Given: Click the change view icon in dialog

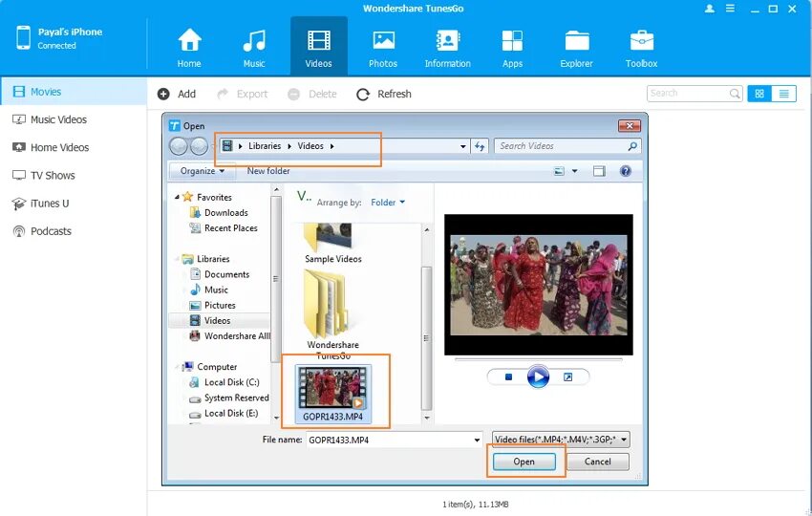Looking at the screenshot, I should (559, 171).
